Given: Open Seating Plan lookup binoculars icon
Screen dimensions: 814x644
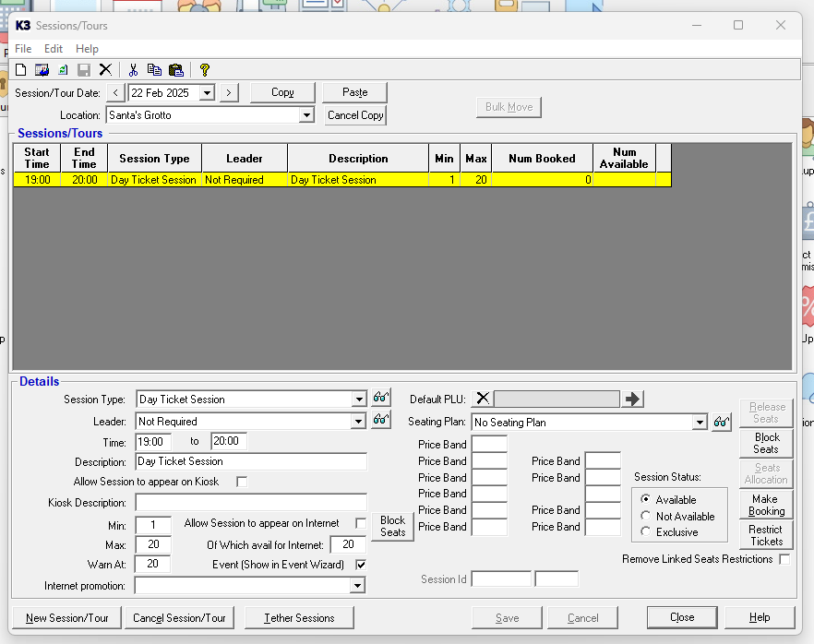Looking at the screenshot, I should 722,423.
